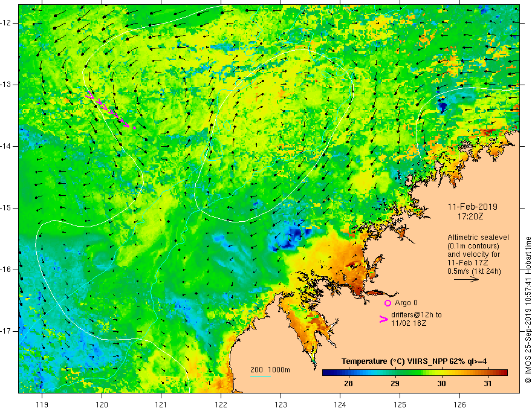Image resolution: width=532 pixels, height=411 pixels.
Task: Click the longitude 119 axis label
Action: (42, 404)
